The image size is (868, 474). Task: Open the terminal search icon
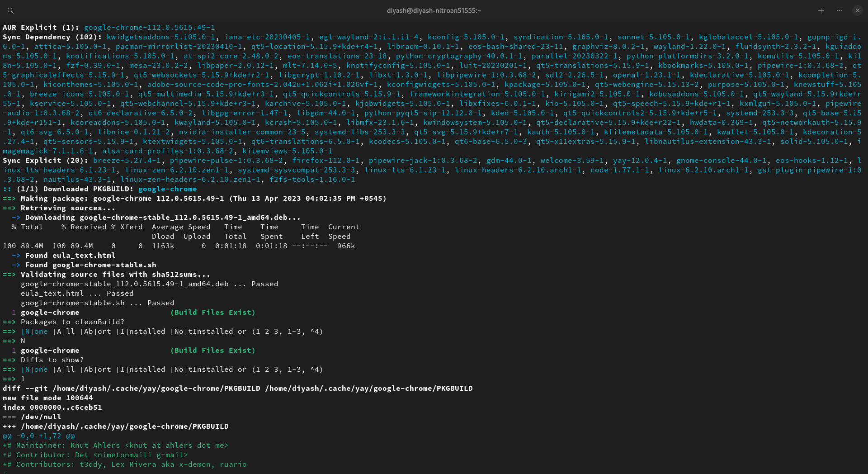pos(10,10)
